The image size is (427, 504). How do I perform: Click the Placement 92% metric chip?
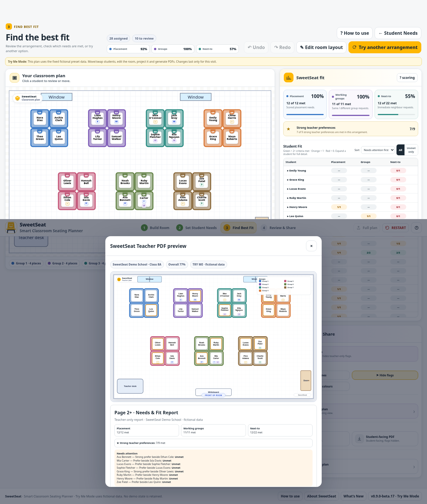(x=128, y=49)
